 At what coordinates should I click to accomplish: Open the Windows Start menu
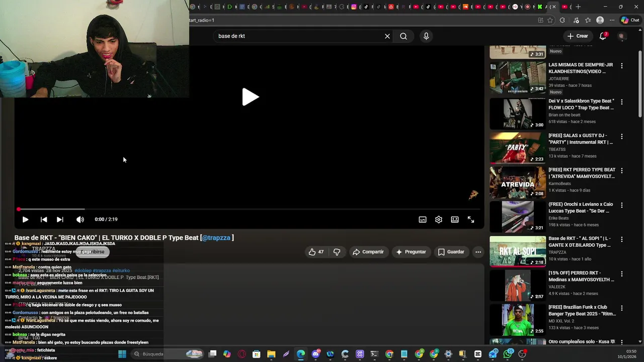[122, 354]
